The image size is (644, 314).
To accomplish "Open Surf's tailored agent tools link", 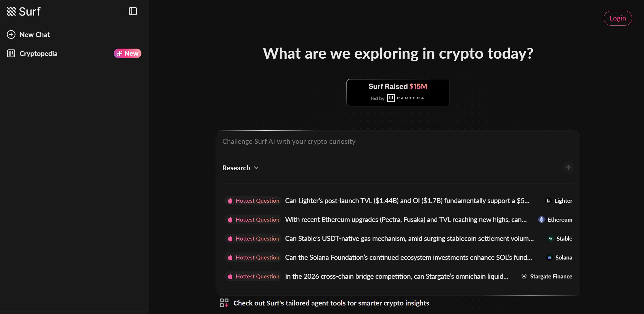I will 331,303.
